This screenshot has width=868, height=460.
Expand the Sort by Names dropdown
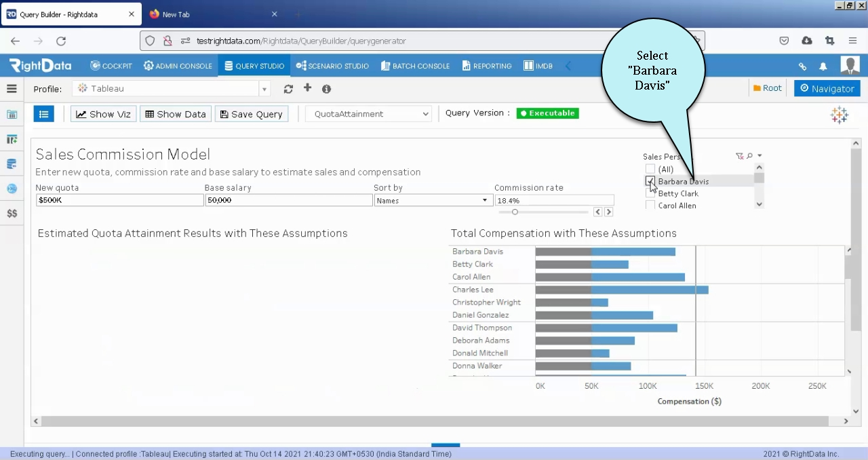click(x=432, y=200)
